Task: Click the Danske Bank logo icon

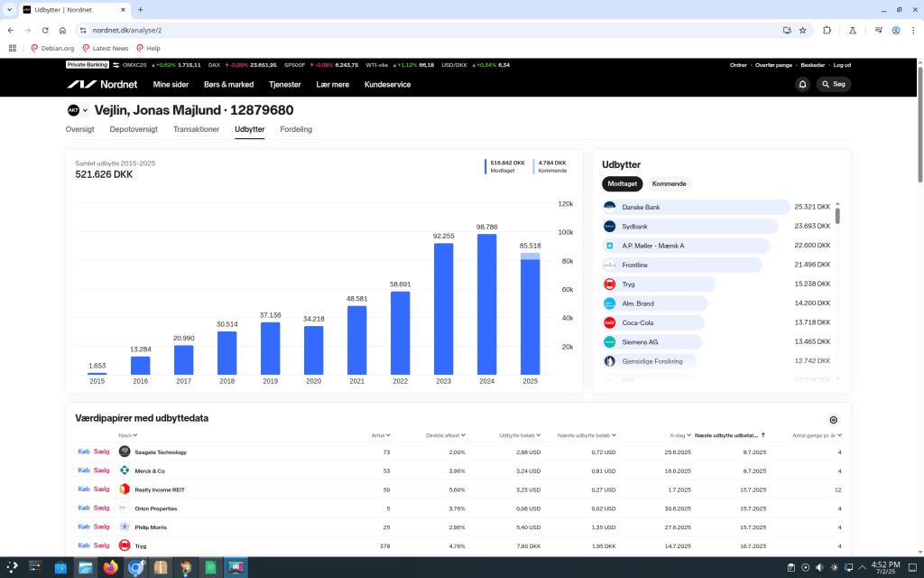Action: pos(609,207)
